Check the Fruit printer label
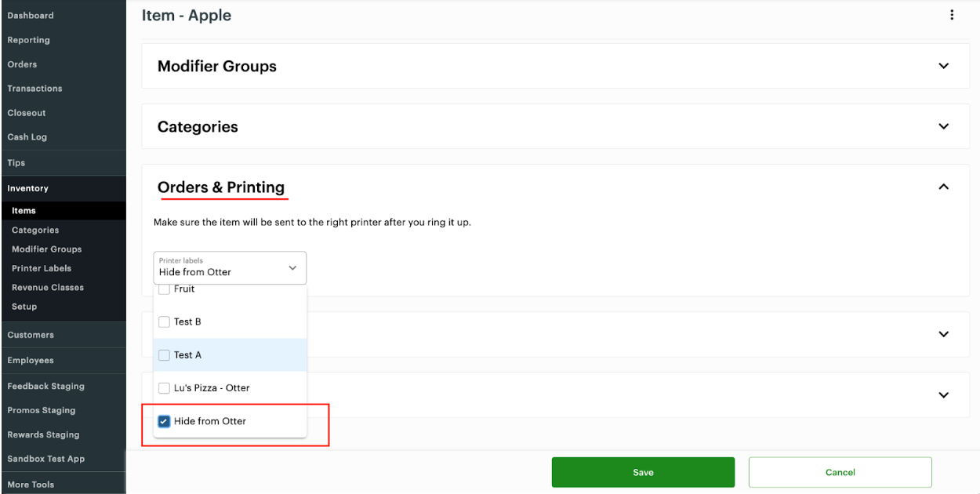 click(x=164, y=289)
